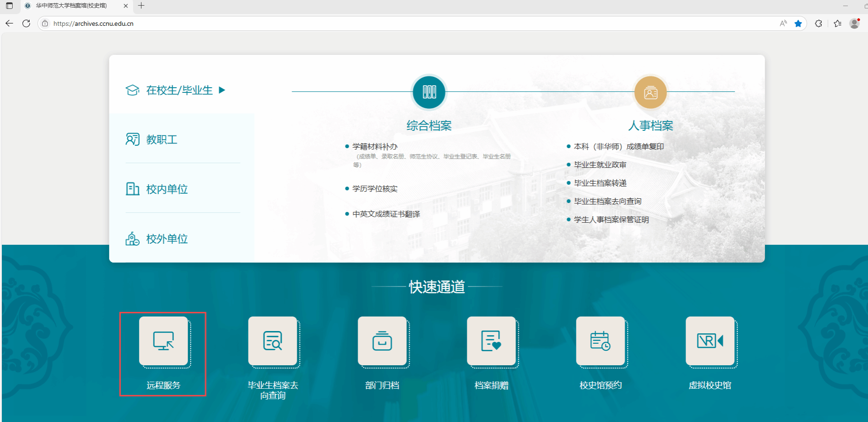This screenshot has height=422, width=868.
Task: Click the browser address bar
Action: click(x=375, y=23)
